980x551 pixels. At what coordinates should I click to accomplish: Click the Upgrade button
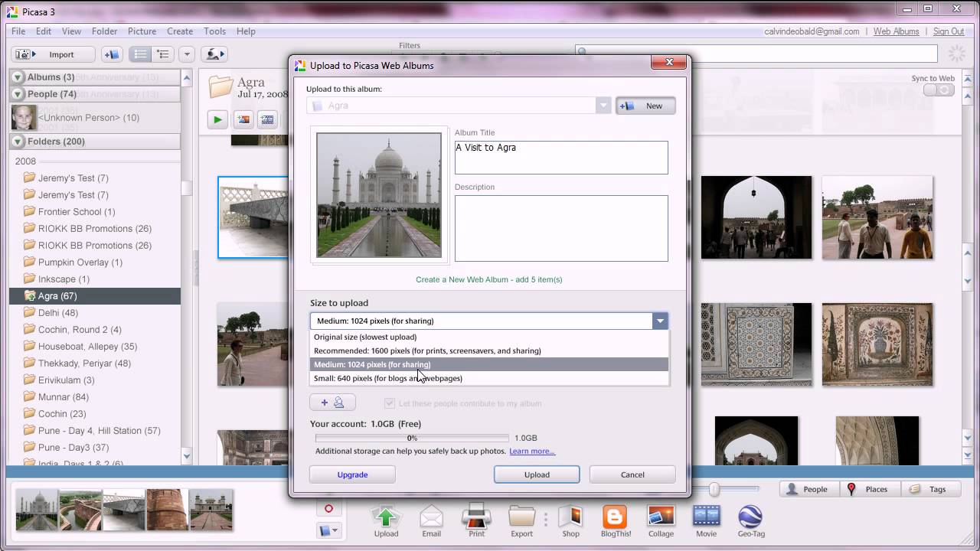[352, 474]
